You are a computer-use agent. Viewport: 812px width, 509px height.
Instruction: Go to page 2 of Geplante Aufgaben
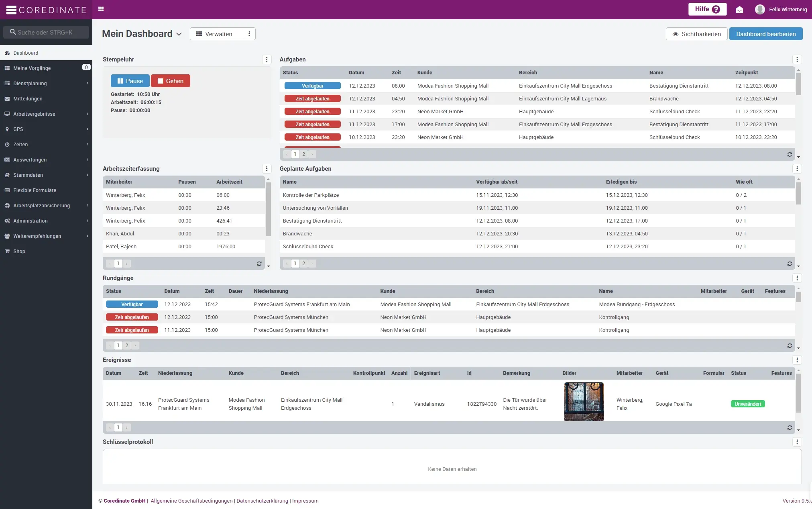click(x=304, y=264)
